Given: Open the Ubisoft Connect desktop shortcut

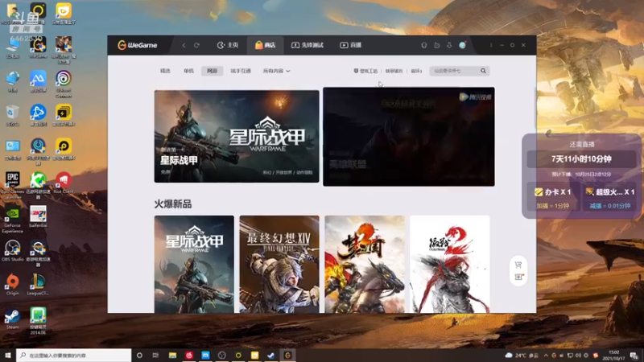Looking at the screenshot, I should [64, 84].
